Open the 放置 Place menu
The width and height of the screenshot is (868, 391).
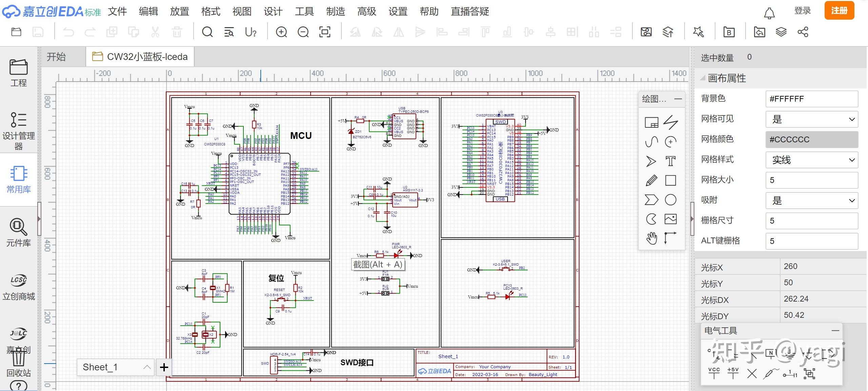pos(180,12)
